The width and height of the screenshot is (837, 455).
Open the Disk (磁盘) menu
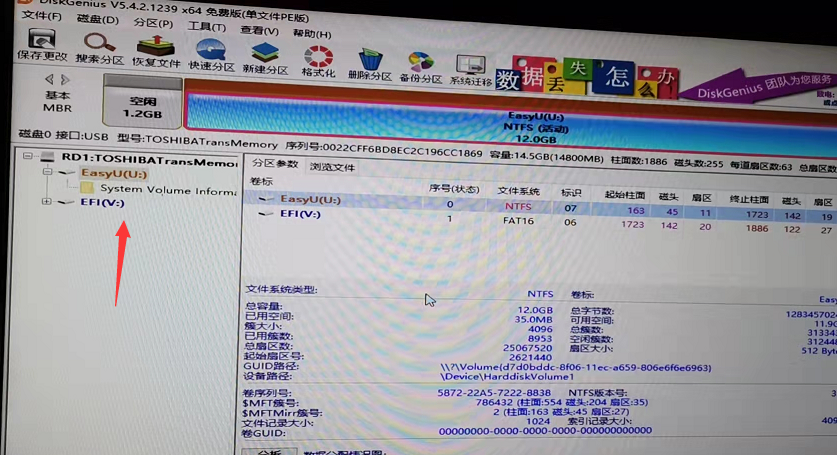point(98,19)
